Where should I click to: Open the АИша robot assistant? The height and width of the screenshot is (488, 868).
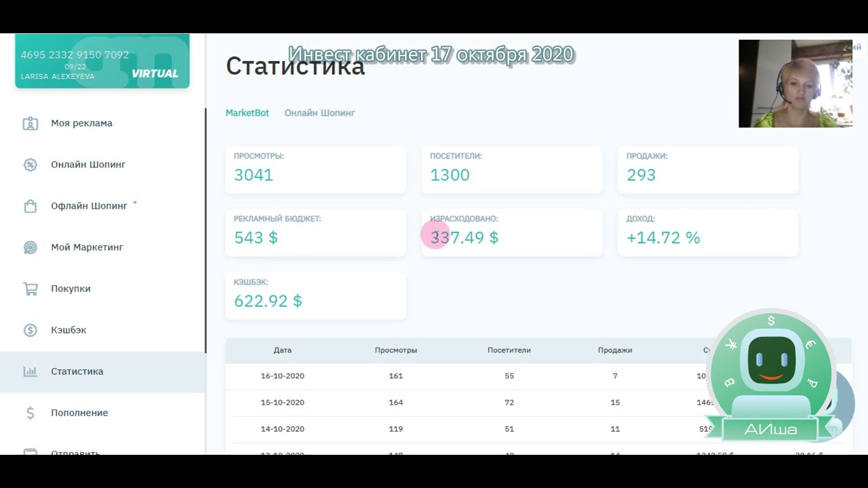tap(771, 375)
